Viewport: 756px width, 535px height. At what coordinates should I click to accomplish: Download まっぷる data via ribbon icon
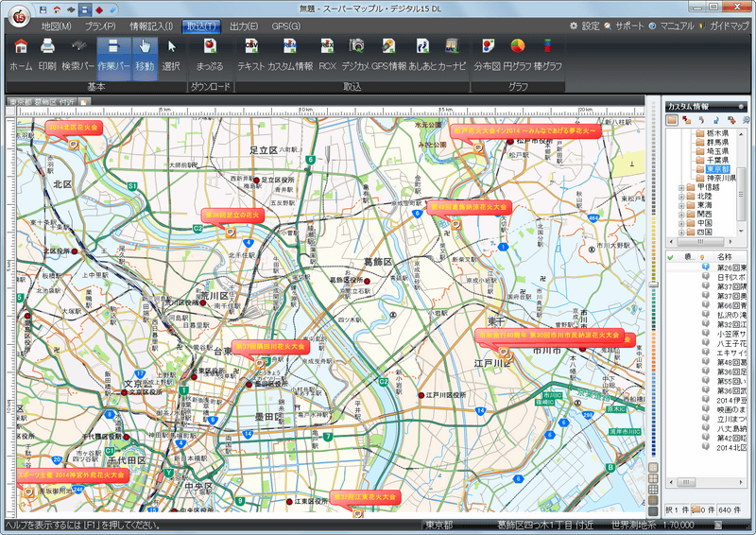click(210, 55)
